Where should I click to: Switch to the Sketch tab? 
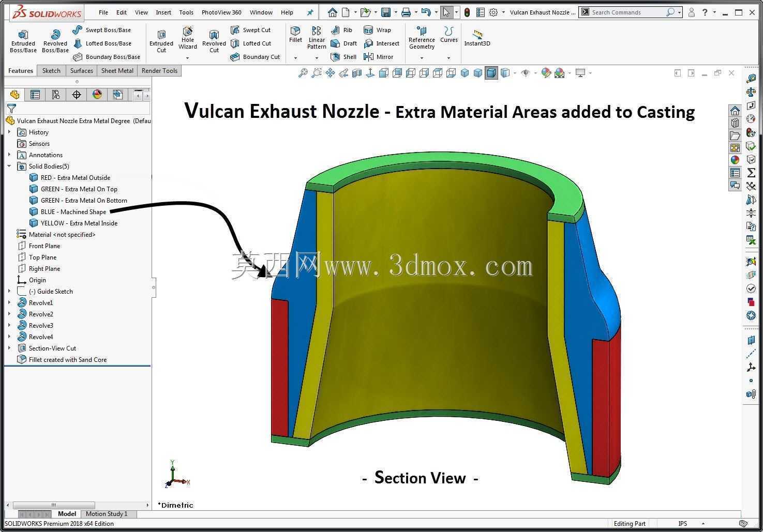coord(51,71)
